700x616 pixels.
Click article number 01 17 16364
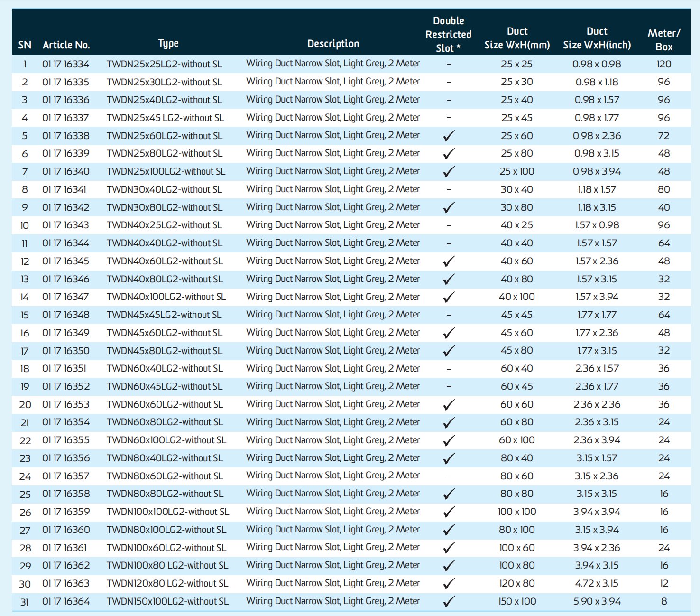(x=66, y=601)
